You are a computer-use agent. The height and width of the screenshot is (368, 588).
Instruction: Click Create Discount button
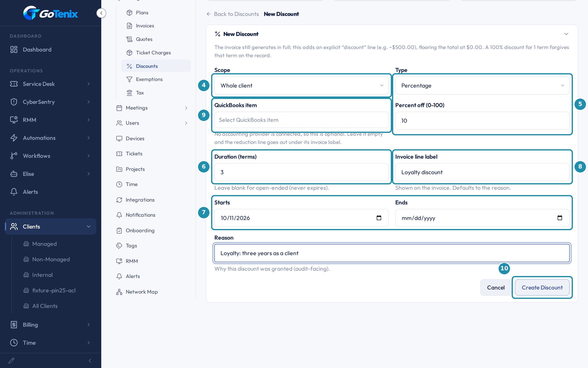pyautogui.click(x=542, y=287)
